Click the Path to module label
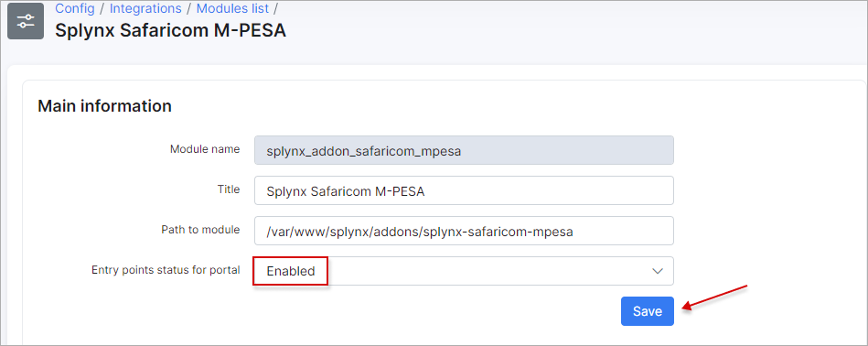Viewport: 868px width, 346px height. 200,230
